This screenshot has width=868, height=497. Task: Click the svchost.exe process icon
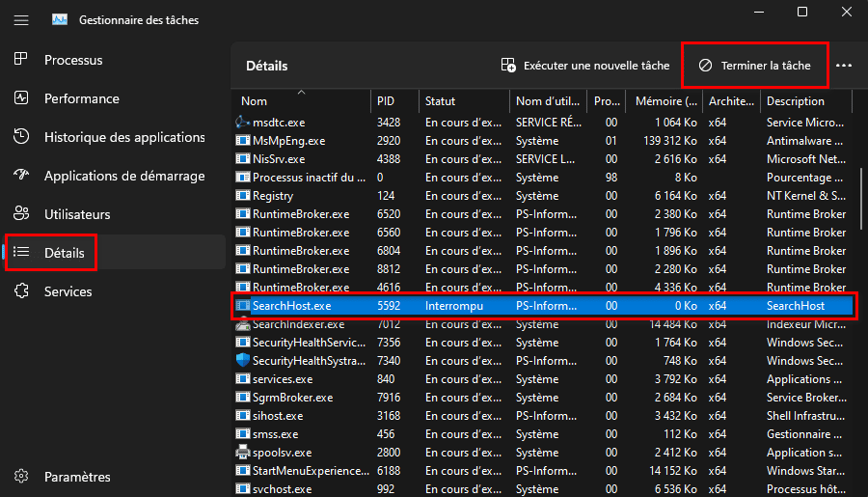(x=242, y=488)
